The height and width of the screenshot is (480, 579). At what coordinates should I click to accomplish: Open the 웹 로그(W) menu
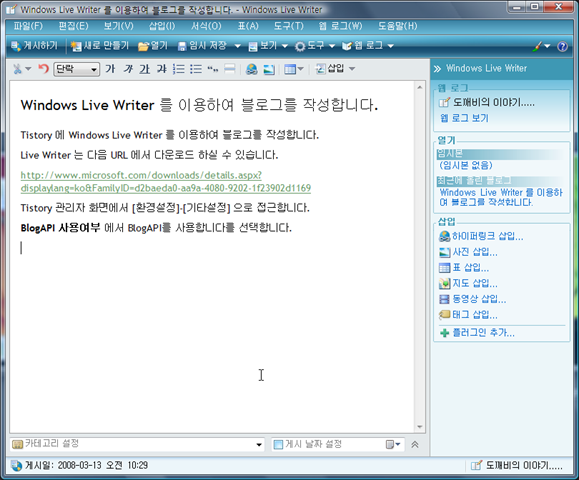[x=340, y=26]
